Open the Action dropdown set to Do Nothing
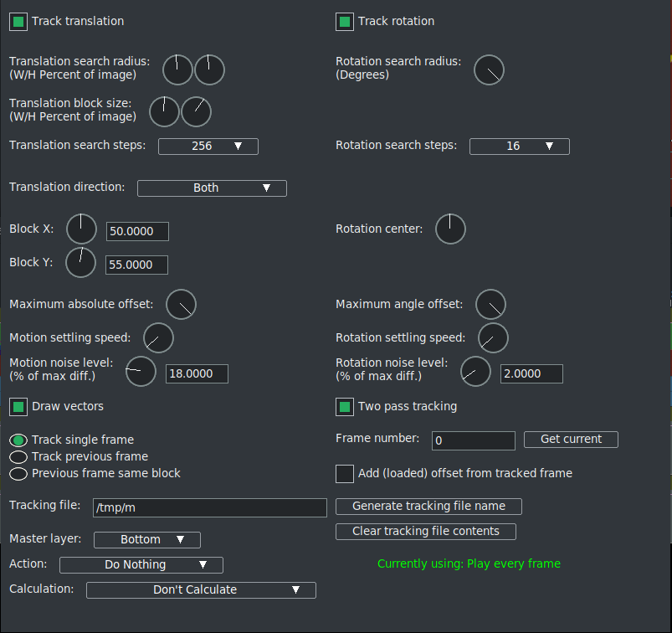This screenshot has height=633, width=672. pos(141,565)
